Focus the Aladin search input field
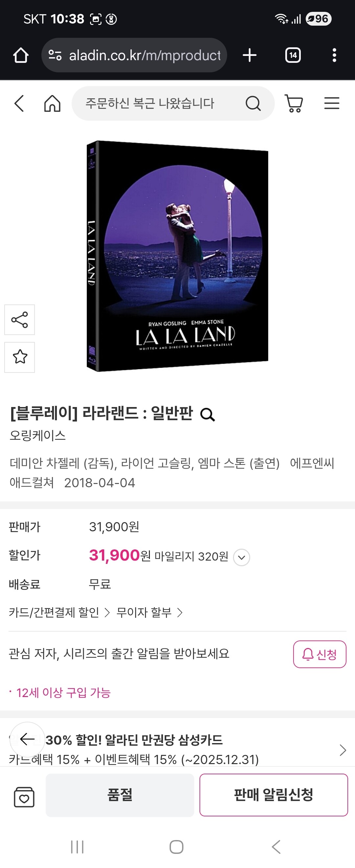Viewport: 355px width, 868px height. tap(158, 104)
